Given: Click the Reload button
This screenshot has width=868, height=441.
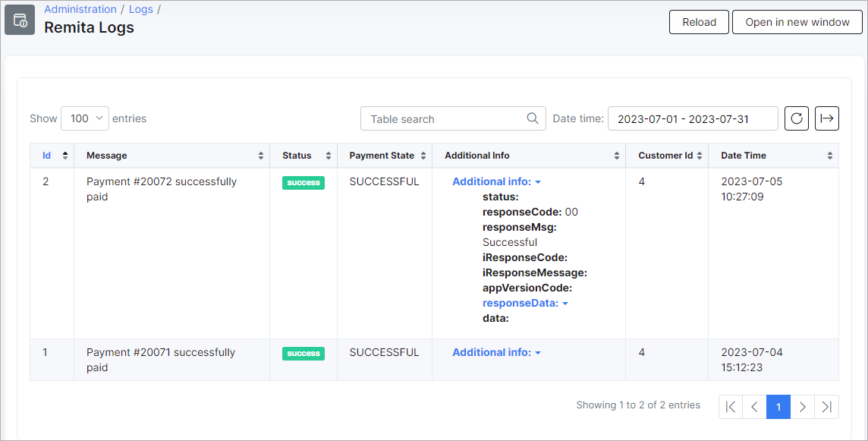Looking at the screenshot, I should [699, 22].
